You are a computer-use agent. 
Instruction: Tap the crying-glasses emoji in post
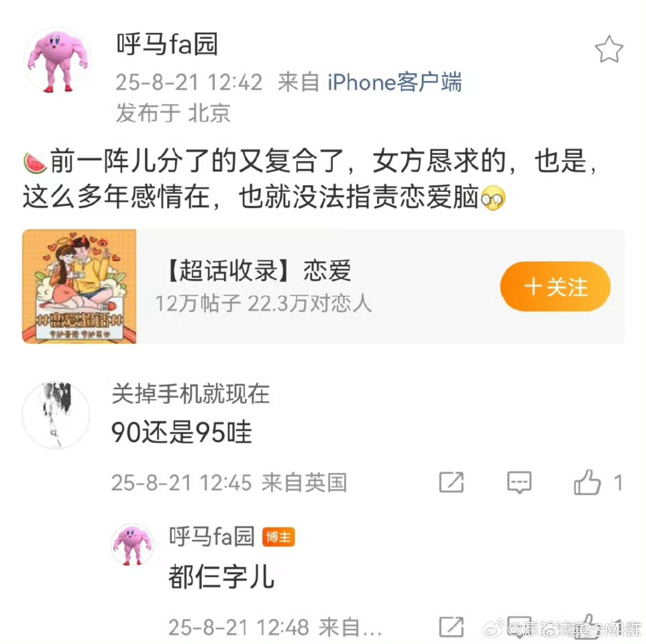coord(493,198)
